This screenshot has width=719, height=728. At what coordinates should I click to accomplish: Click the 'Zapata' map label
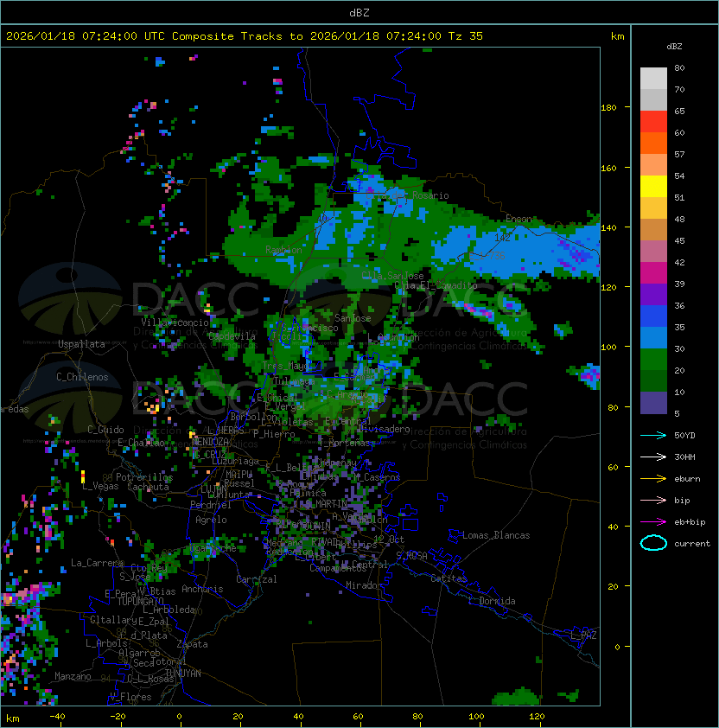click(x=192, y=644)
